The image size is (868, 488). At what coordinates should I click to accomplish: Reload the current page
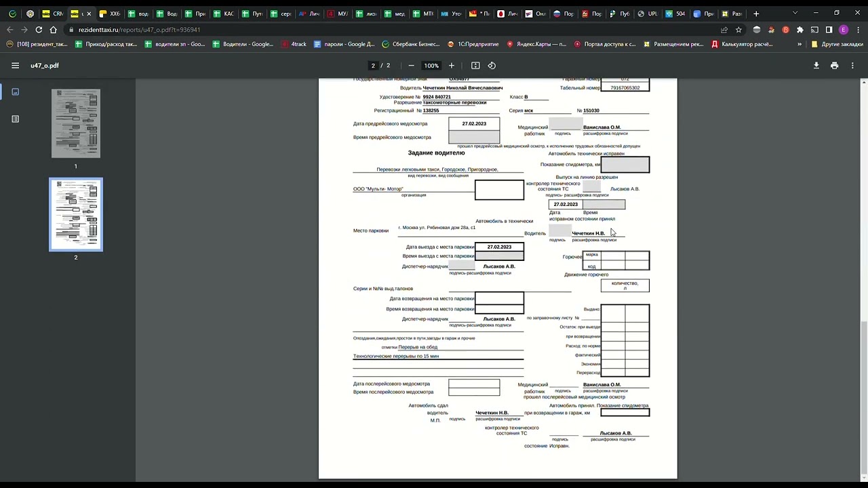(39, 30)
